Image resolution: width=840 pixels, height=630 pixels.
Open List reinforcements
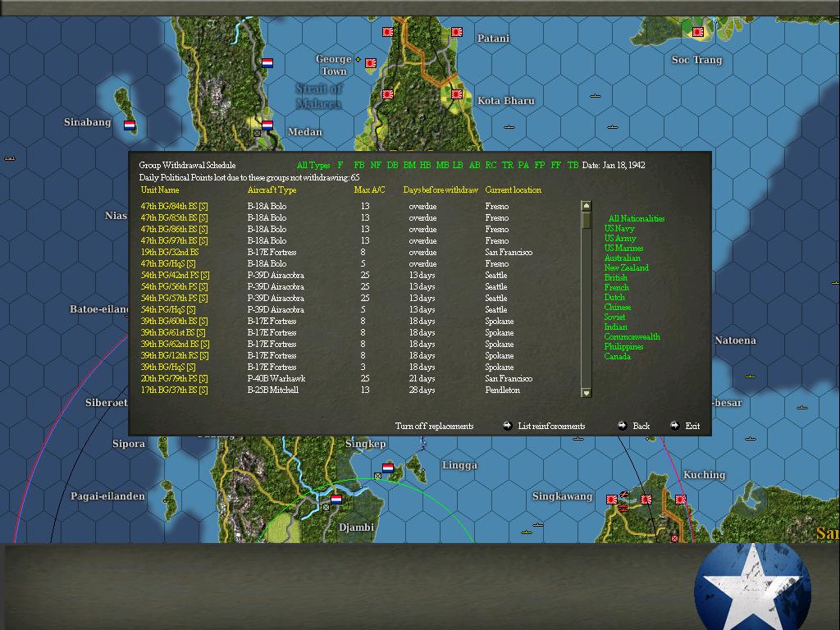click(x=551, y=427)
